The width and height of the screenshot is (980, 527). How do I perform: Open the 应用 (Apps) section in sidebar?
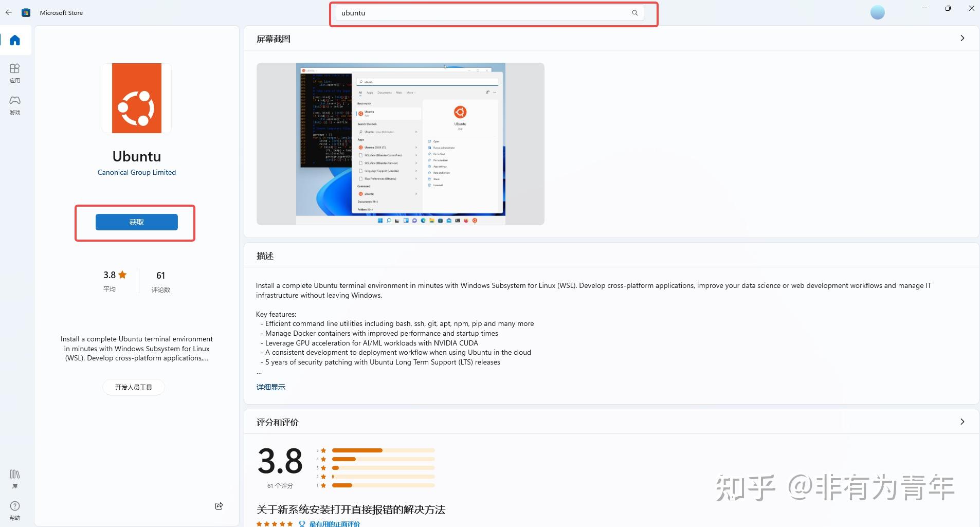14,72
